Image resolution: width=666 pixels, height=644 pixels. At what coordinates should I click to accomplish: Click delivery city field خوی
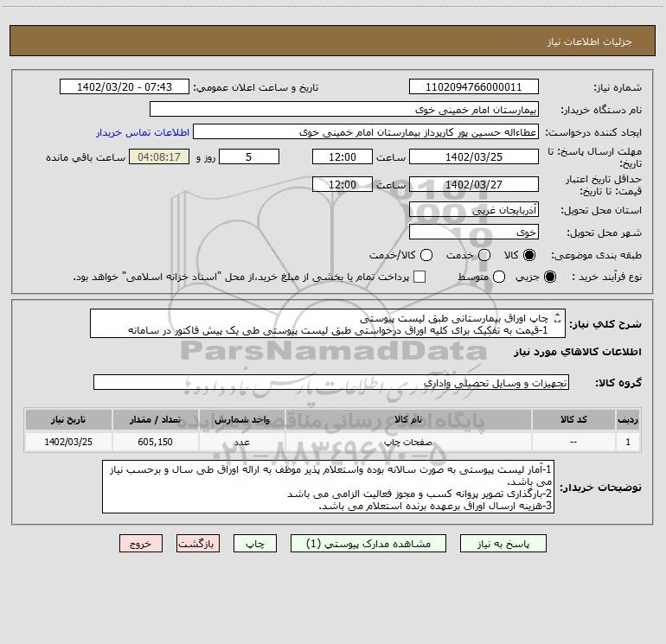[x=474, y=233]
